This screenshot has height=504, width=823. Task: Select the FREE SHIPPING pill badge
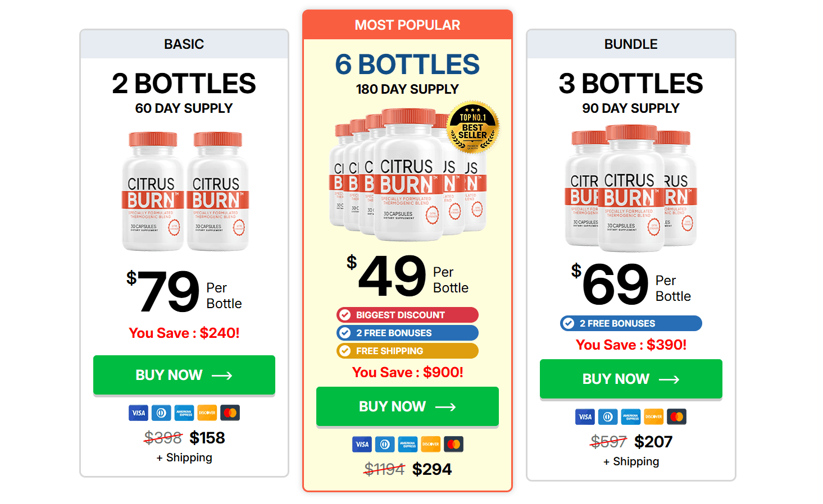click(x=407, y=351)
